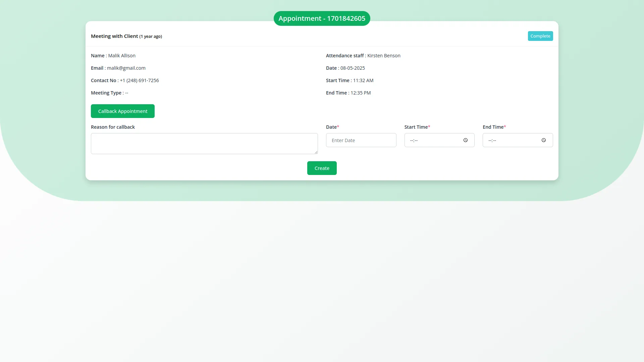Click the +1 (248) 691-7256 contact number
This screenshot has height=362, width=644.
coord(139,80)
